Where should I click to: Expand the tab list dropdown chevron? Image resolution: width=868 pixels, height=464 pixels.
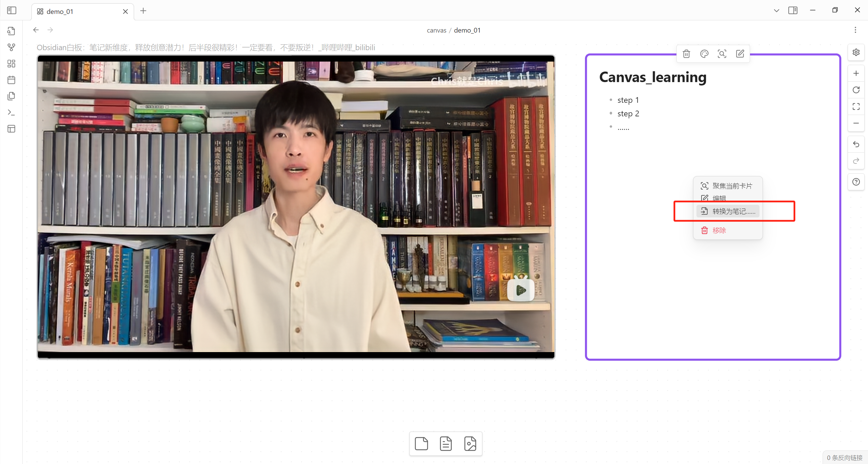pos(776,11)
